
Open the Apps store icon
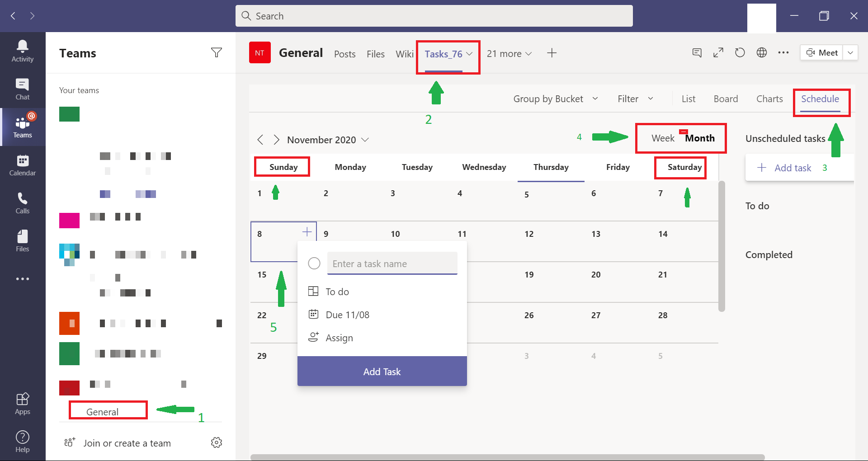(23, 404)
